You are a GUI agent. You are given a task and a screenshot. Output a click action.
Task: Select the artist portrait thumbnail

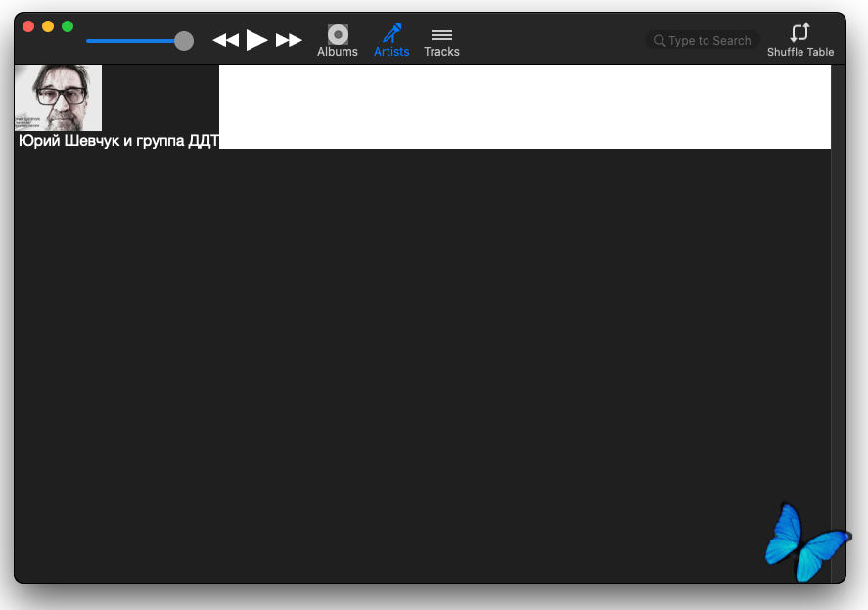[58, 98]
